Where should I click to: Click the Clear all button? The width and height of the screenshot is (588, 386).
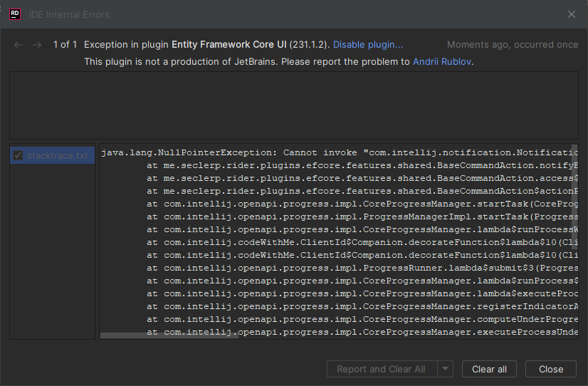pyautogui.click(x=489, y=369)
